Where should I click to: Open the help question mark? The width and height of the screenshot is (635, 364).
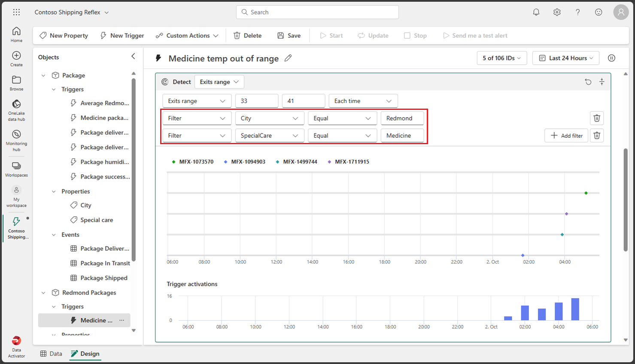[x=577, y=12]
